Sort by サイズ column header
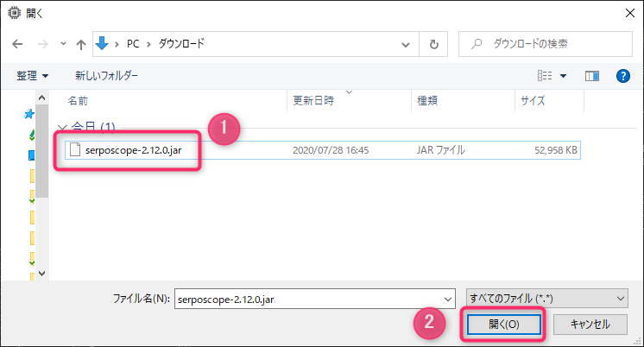This screenshot has height=347, width=644. (x=533, y=101)
